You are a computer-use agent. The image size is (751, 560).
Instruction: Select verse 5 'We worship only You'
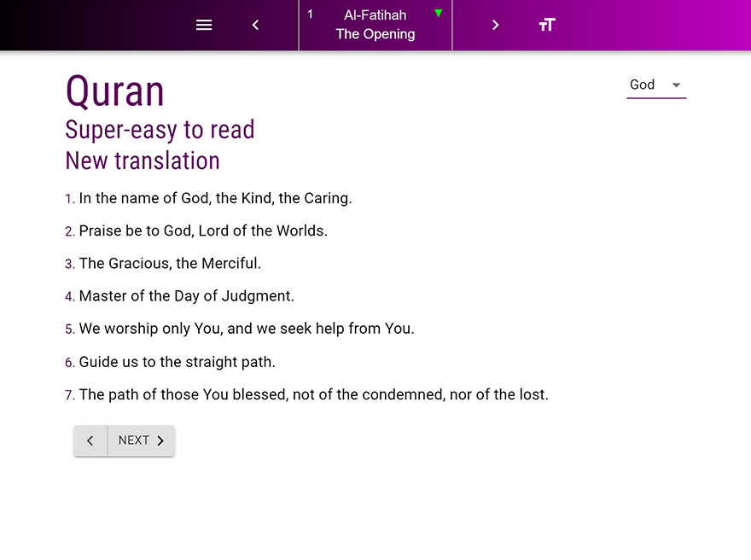click(x=240, y=329)
